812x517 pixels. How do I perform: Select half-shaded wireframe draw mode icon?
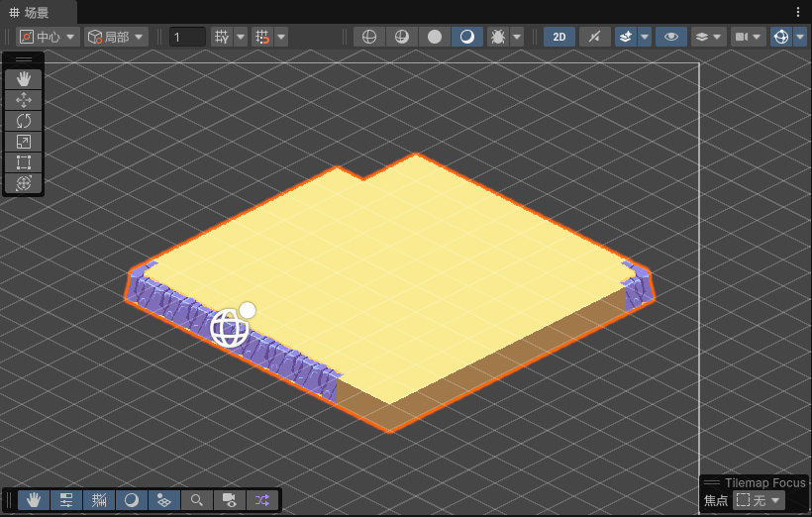(x=402, y=37)
